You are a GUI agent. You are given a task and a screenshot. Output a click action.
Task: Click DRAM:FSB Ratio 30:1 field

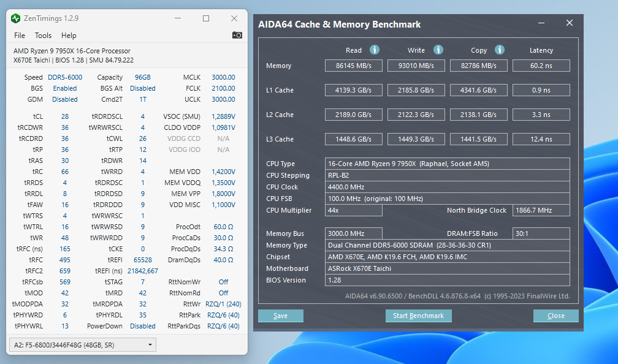(541, 233)
